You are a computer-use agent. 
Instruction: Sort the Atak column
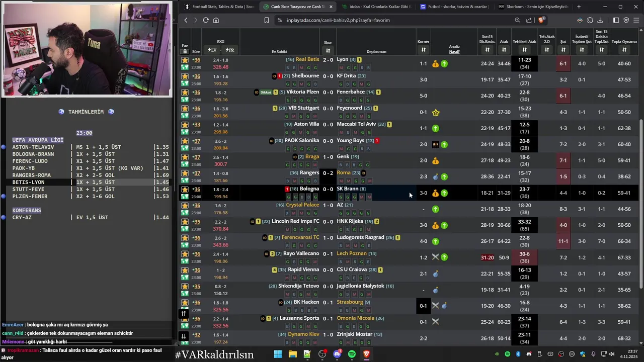coord(504,50)
